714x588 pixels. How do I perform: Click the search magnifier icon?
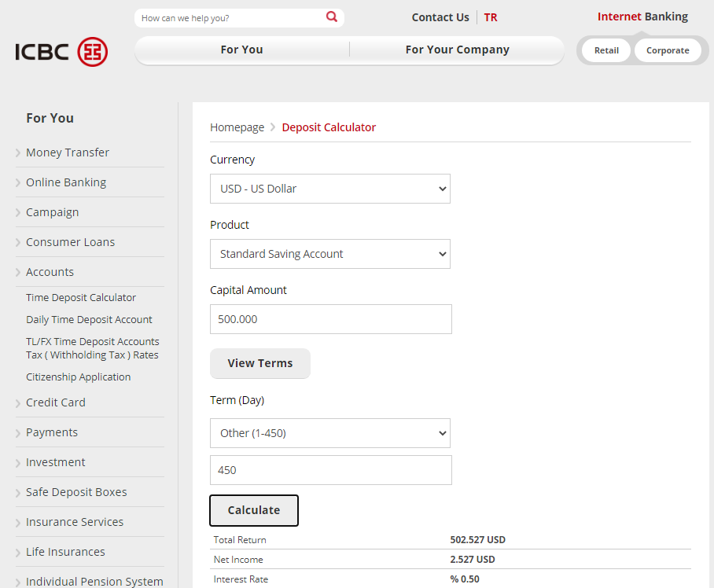[332, 17]
